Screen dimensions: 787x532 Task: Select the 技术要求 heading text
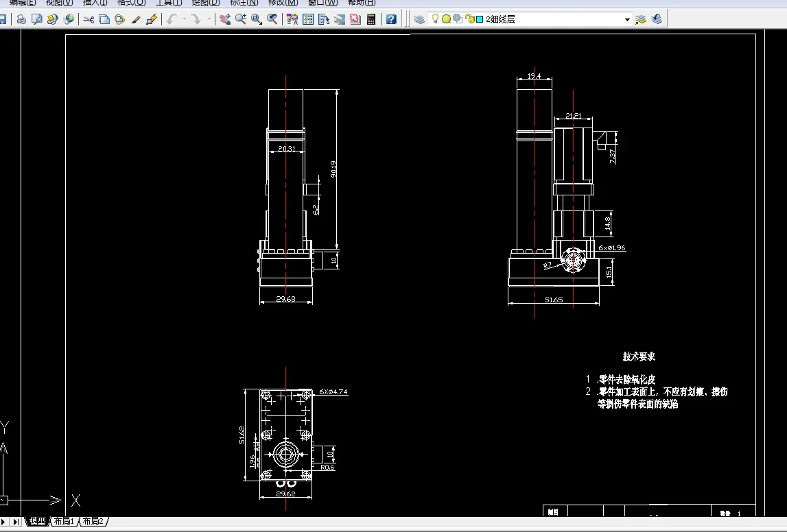(x=639, y=356)
